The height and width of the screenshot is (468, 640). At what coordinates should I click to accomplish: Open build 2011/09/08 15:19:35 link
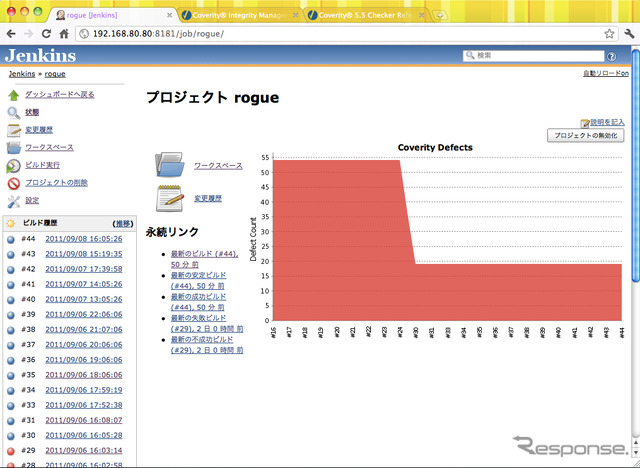tap(84, 254)
